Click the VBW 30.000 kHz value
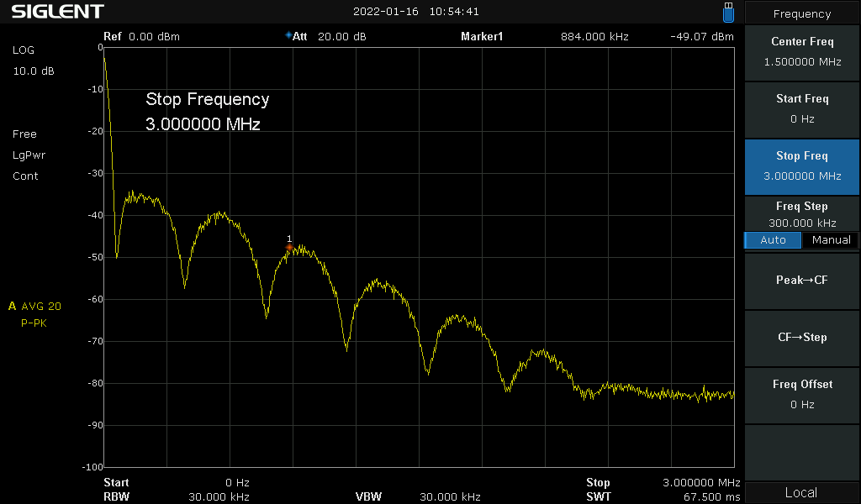Image resolution: width=861 pixels, height=504 pixels. coord(450,497)
